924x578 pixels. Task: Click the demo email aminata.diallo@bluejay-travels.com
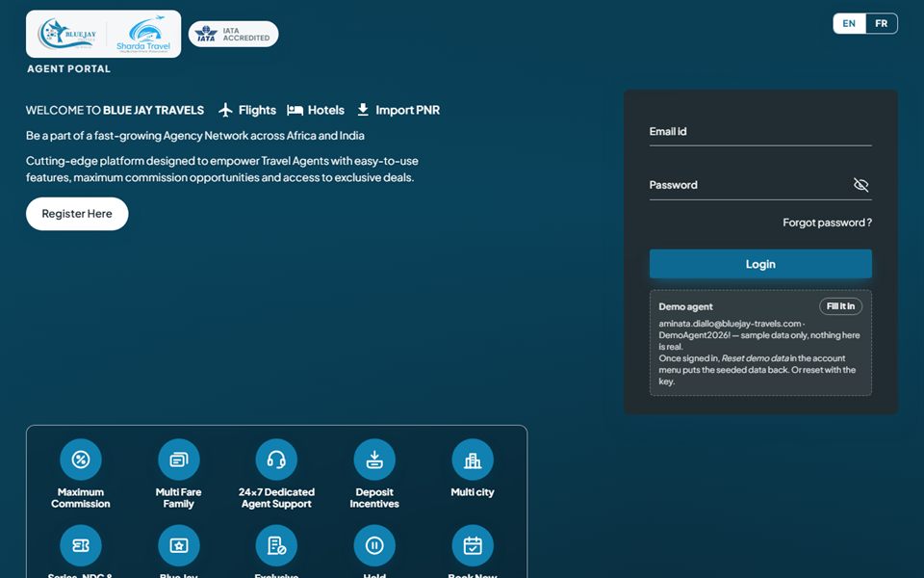tap(730, 324)
